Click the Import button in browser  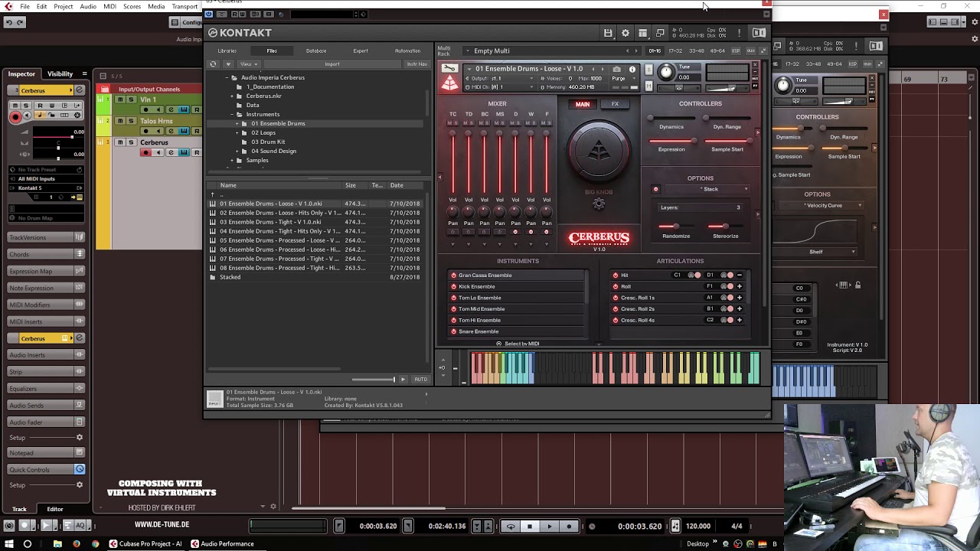[x=332, y=64]
